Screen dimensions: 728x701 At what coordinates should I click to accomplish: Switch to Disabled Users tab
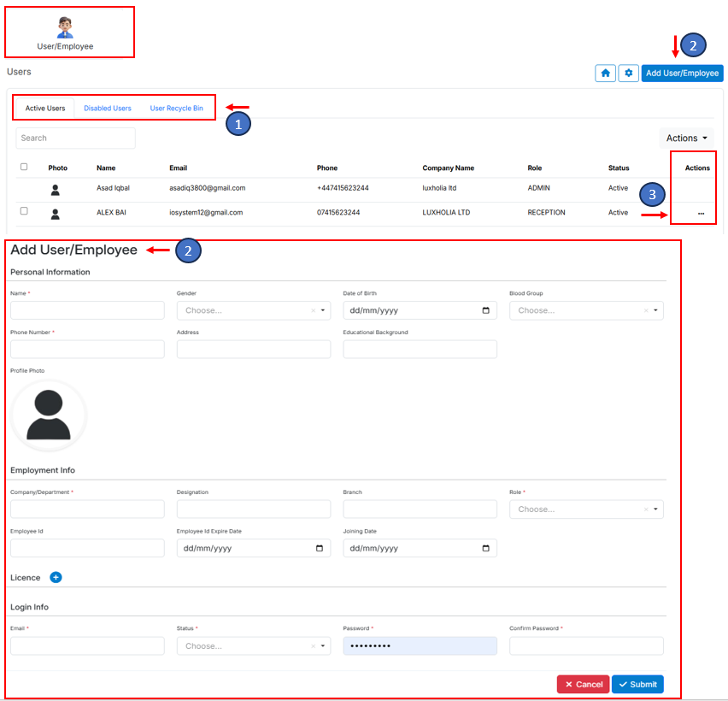click(108, 109)
